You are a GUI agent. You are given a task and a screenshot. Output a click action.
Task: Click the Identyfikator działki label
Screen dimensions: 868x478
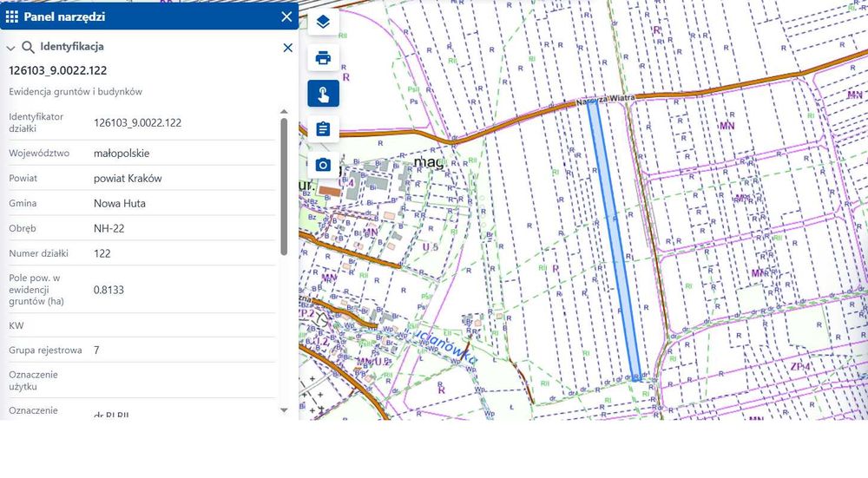pos(36,122)
